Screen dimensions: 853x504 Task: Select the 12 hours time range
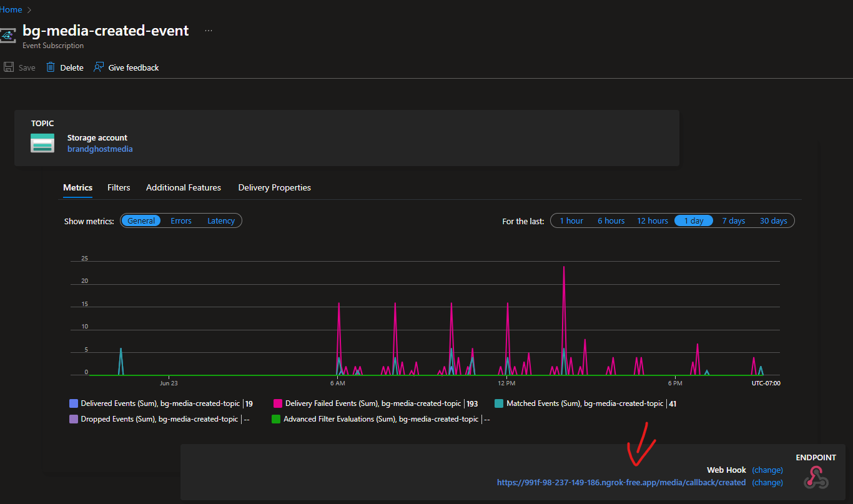653,220
